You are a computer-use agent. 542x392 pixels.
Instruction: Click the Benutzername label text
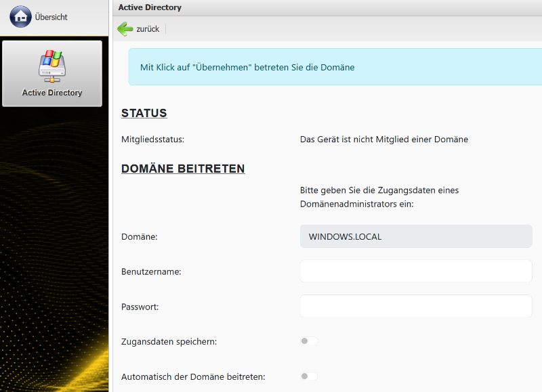pos(151,271)
